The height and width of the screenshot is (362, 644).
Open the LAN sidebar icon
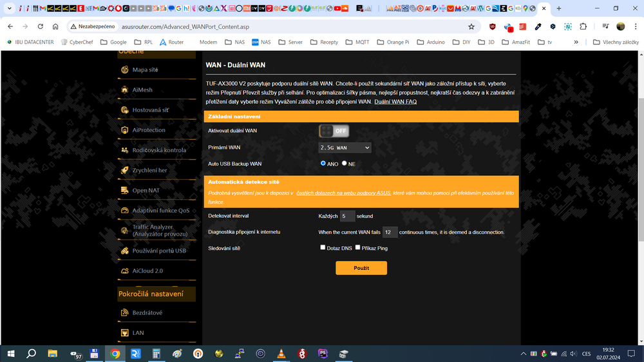(124, 333)
